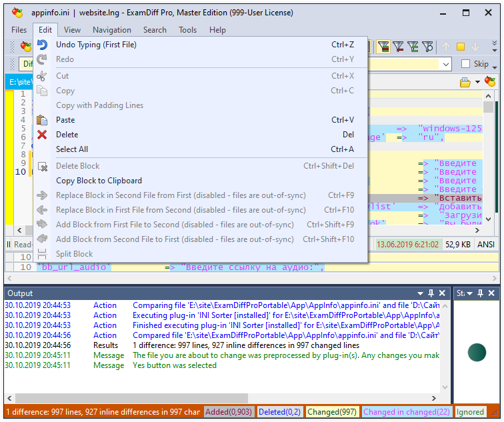Toggle the Skip checkbox
This screenshot has width=504, height=422.
click(465, 63)
